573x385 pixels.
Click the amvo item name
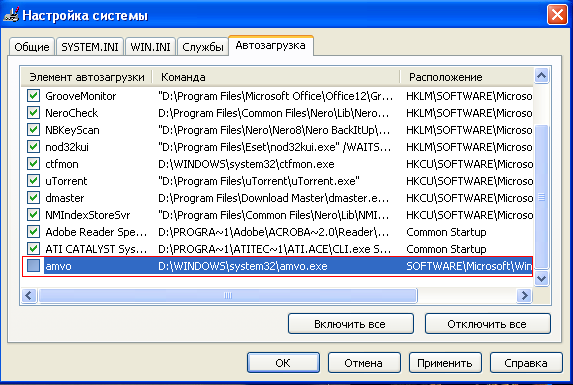coord(58,266)
